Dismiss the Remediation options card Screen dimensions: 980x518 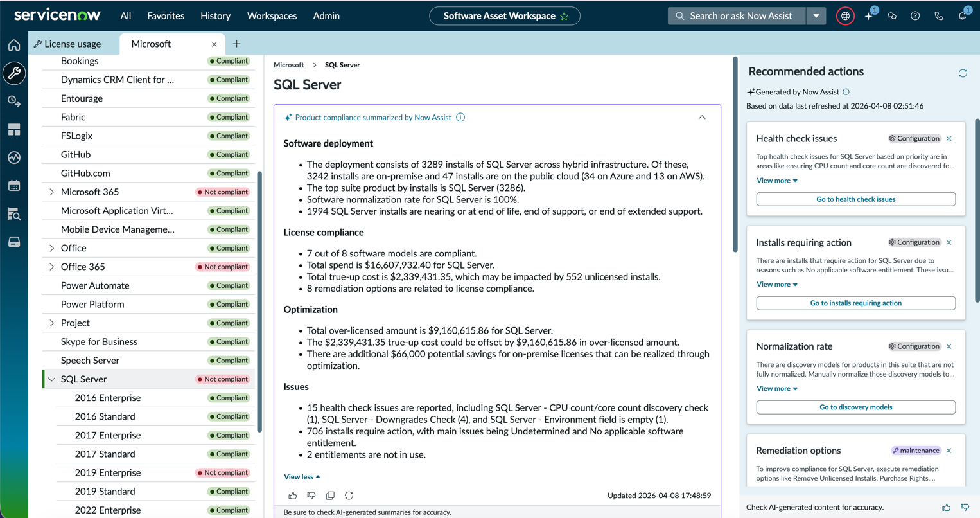pyautogui.click(x=949, y=451)
